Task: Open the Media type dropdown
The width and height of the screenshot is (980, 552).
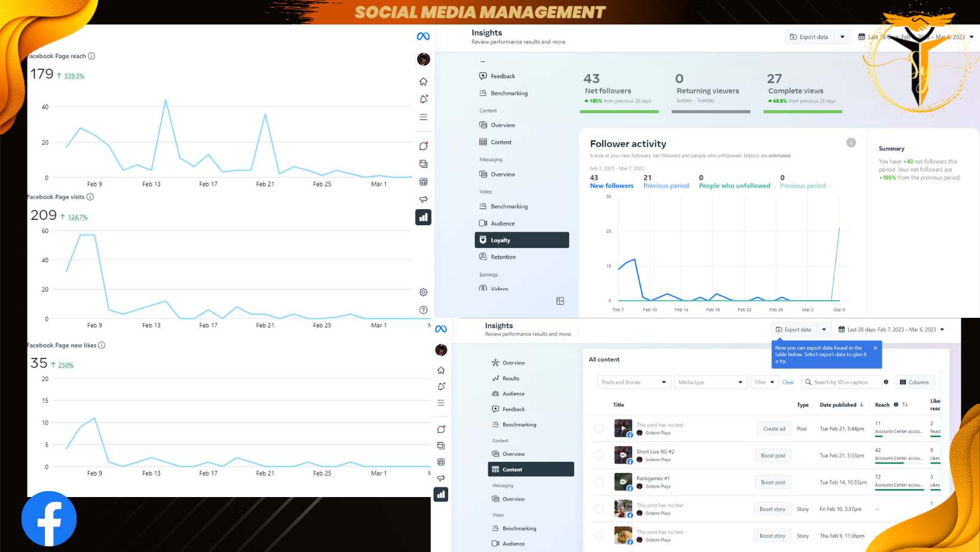Action: pyautogui.click(x=710, y=382)
